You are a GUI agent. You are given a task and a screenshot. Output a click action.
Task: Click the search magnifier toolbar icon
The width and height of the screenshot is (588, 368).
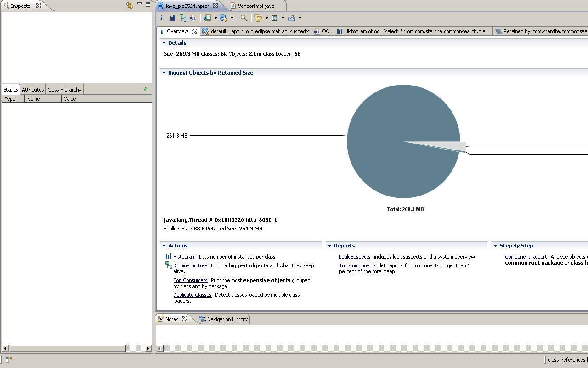pos(243,18)
